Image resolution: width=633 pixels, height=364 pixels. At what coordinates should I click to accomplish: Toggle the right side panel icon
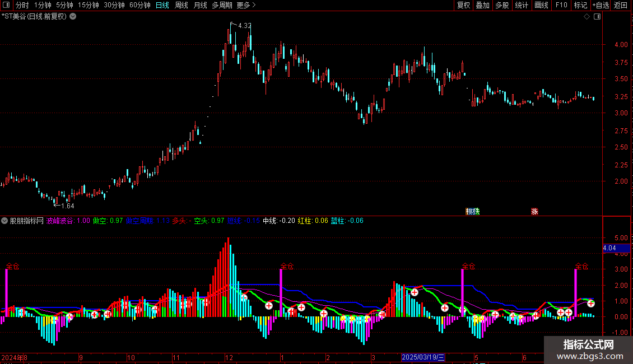click(x=597, y=17)
